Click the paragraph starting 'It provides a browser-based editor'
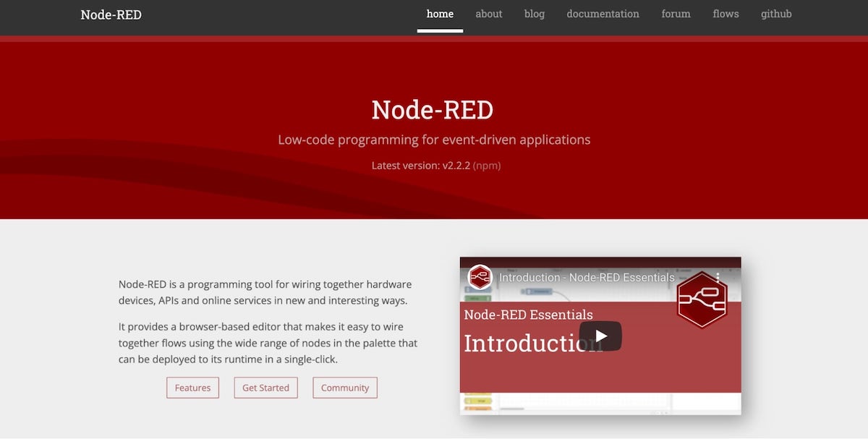This screenshot has height=439, width=868. tap(268, 343)
